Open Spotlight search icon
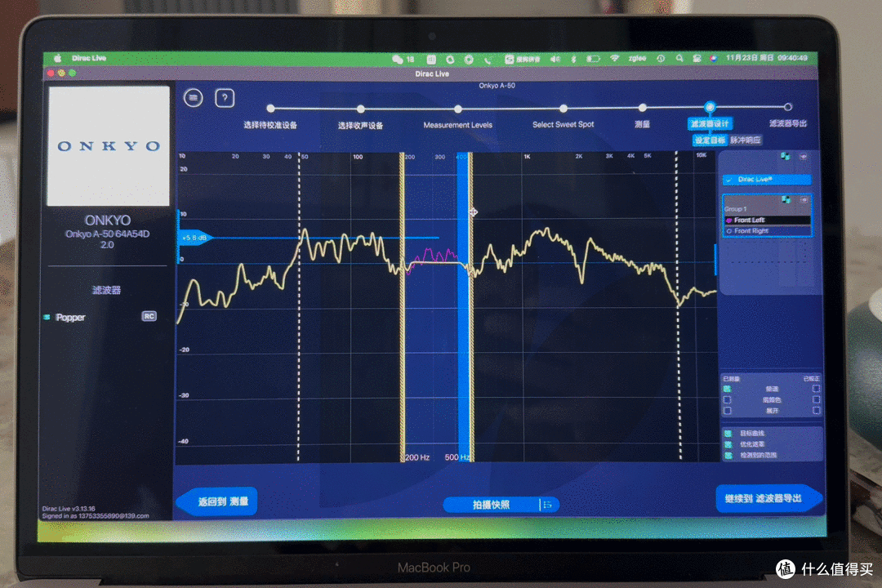The width and height of the screenshot is (882, 588). click(x=679, y=58)
